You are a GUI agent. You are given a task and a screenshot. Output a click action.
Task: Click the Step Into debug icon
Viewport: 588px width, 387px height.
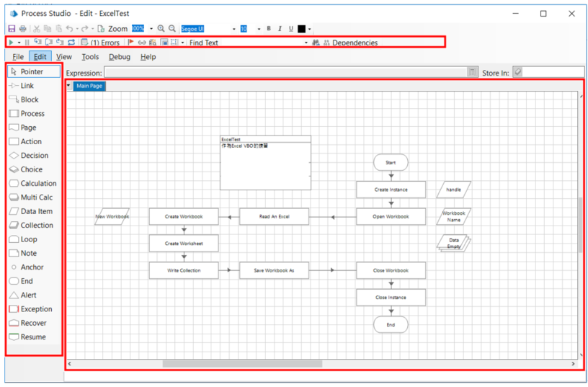point(37,42)
